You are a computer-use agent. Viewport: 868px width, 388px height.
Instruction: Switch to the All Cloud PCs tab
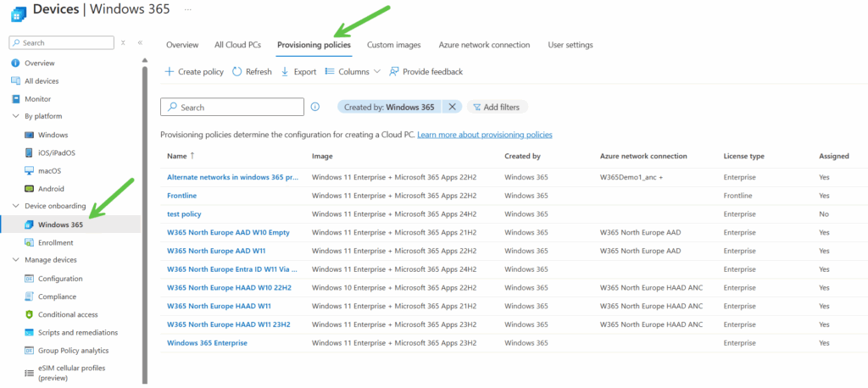[x=237, y=45]
